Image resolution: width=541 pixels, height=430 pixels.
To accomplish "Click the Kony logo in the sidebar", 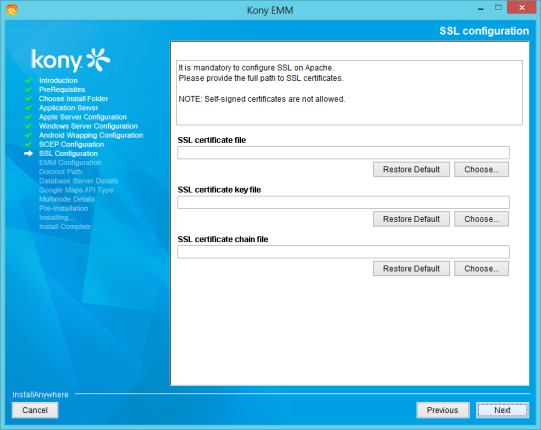I will (70, 60).
